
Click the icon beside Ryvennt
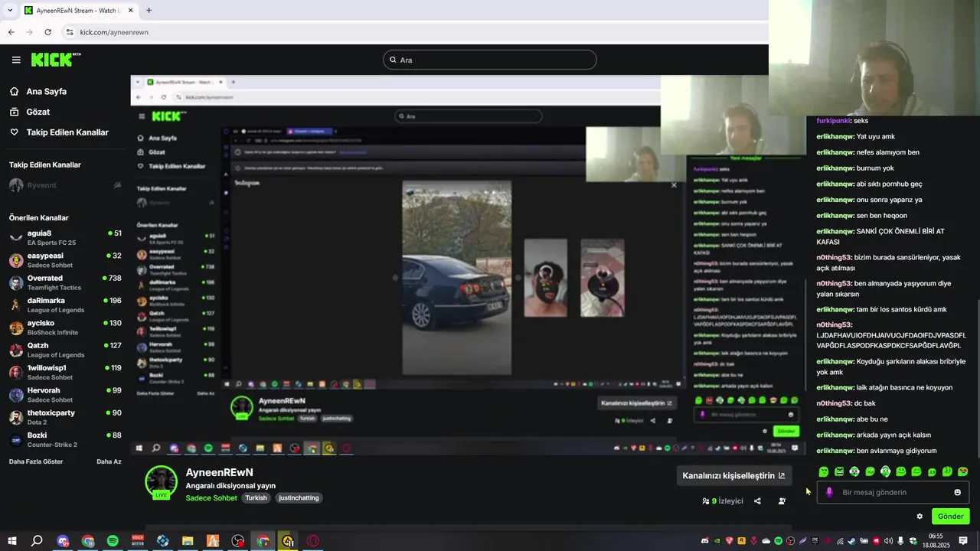coord(117,185)
